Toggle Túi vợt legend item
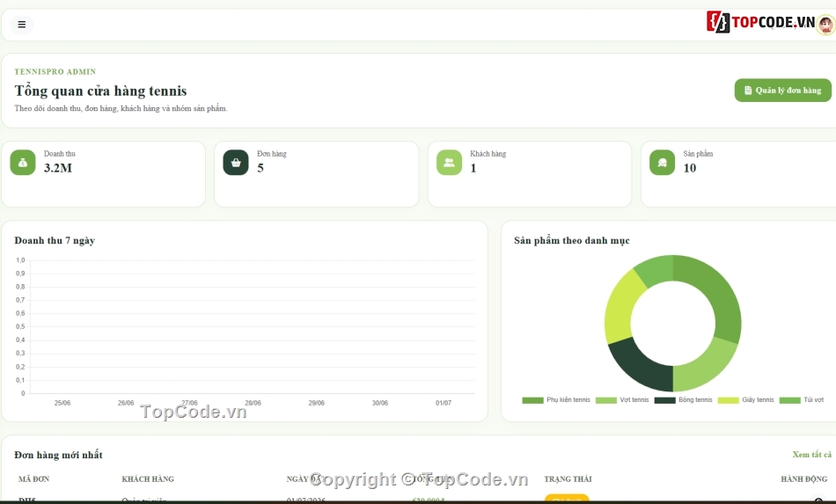Viewport: 836px width, 504px height. [x=802, y=400]
